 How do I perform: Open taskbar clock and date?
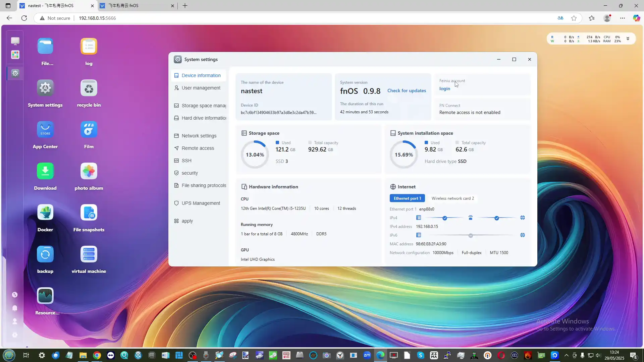[x=614, y=355]
